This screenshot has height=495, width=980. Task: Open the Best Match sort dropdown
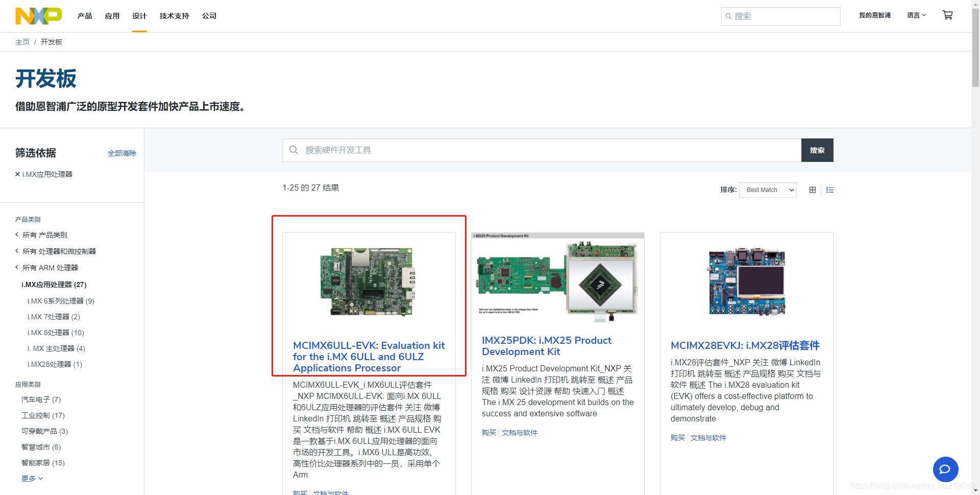768,190
